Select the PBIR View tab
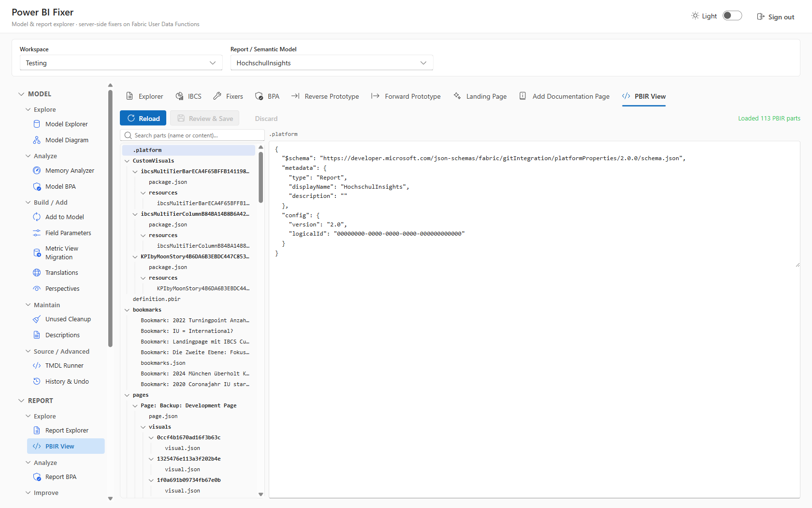812x508 pixels. 644,96
